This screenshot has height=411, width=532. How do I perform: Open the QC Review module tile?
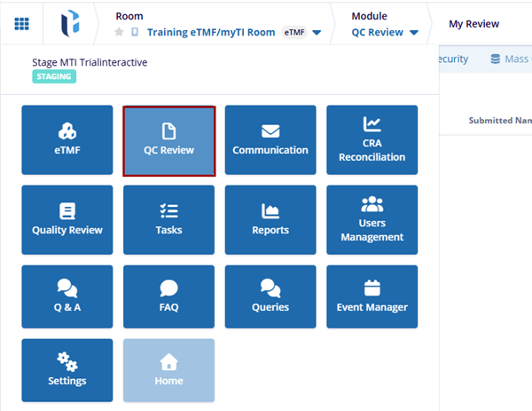(168, 140)
